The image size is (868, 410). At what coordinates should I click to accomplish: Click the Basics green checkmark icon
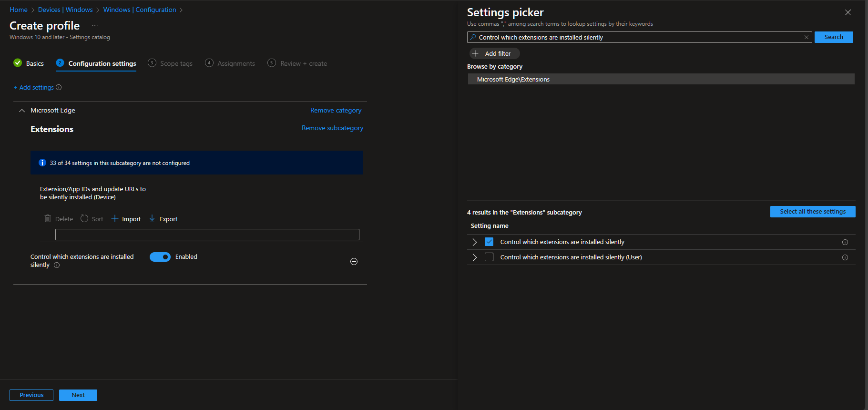[18, 63]
